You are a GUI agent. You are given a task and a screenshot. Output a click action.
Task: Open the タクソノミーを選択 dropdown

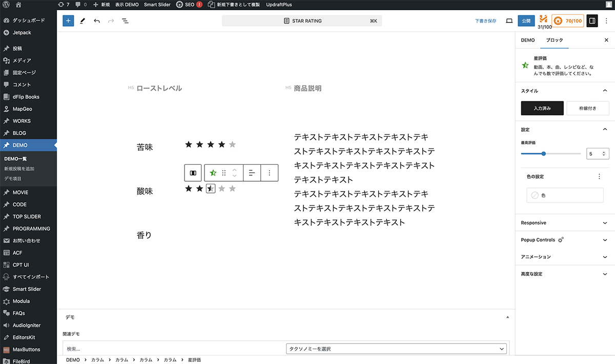[396, 349]
